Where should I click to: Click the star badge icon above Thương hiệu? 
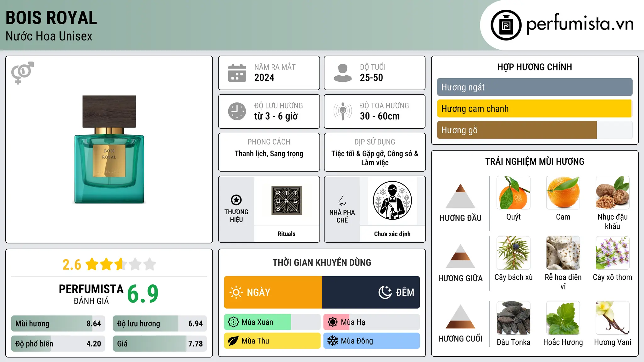(x=236, y=200)
